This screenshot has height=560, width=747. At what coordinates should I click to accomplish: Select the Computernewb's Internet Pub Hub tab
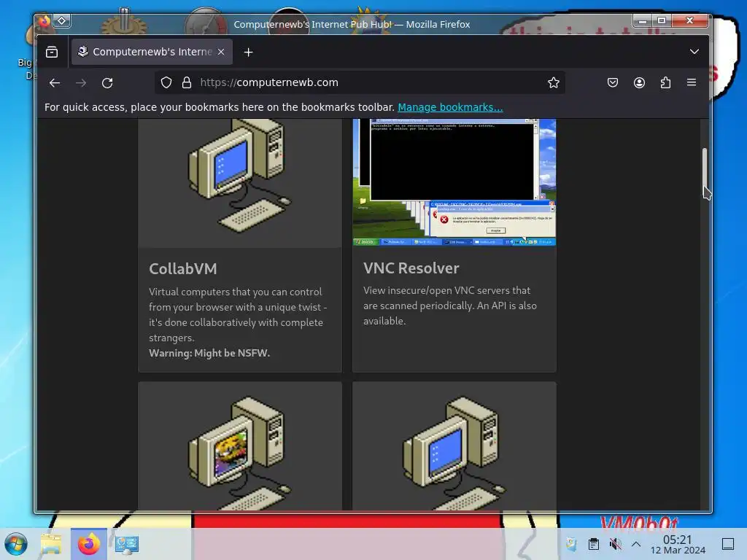pos(152,52)
